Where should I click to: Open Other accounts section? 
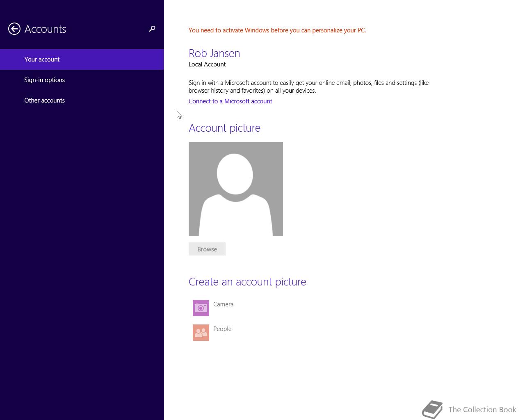tap(82, 100)
